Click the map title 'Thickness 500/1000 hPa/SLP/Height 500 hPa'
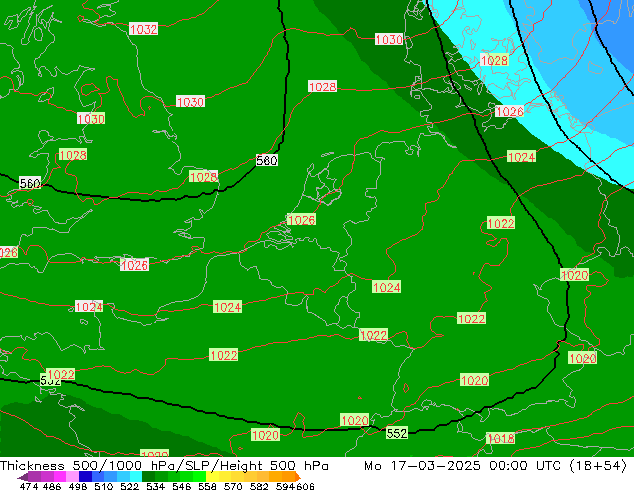The image size is (634, 490). [x=164, y=466]
